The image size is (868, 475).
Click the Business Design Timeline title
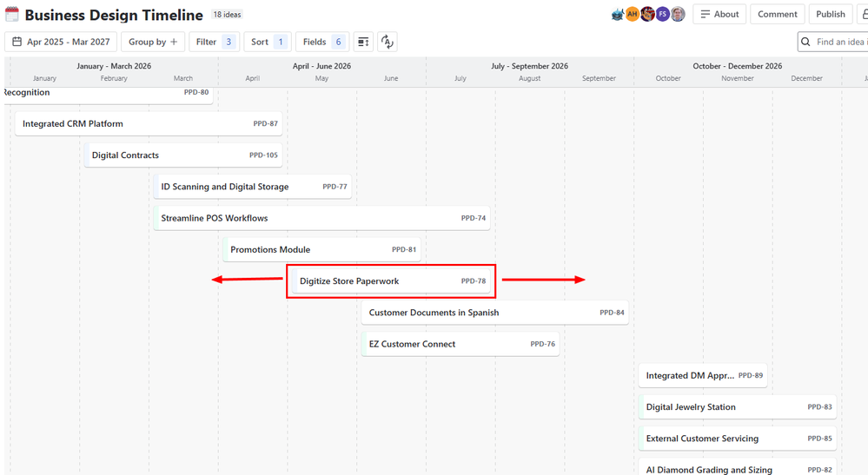114,15
